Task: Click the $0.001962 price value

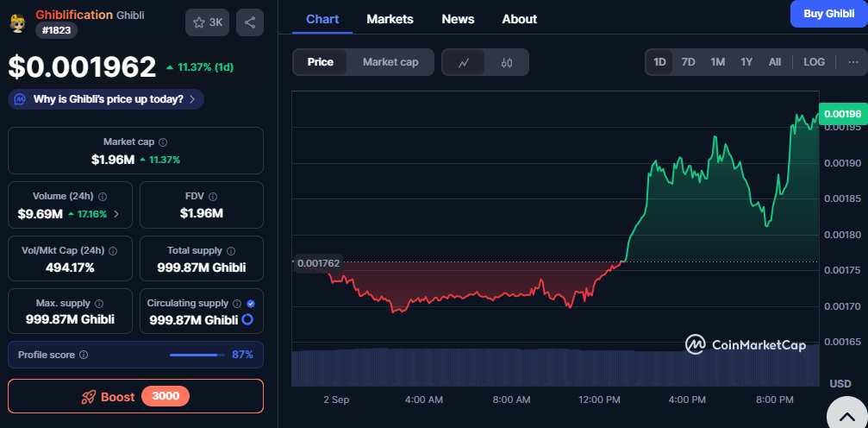Action: tap(82, 67)
